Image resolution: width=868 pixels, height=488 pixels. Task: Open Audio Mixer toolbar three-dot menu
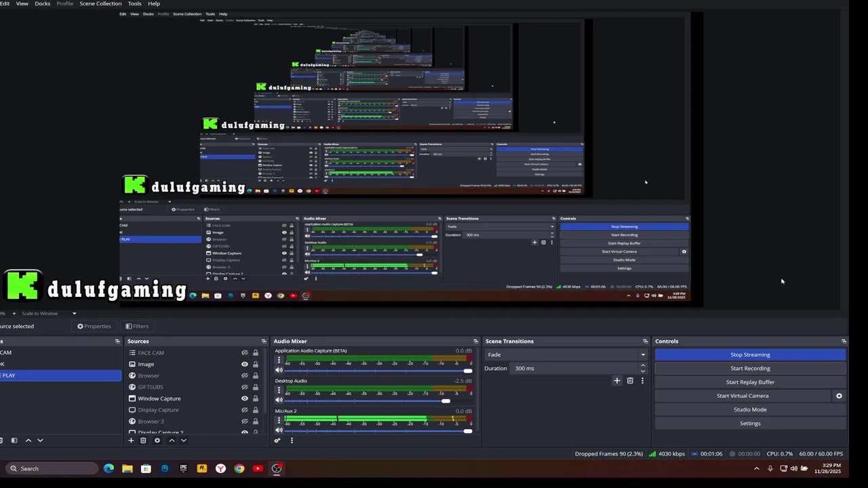pyautogui.click(x=292, y=441)
